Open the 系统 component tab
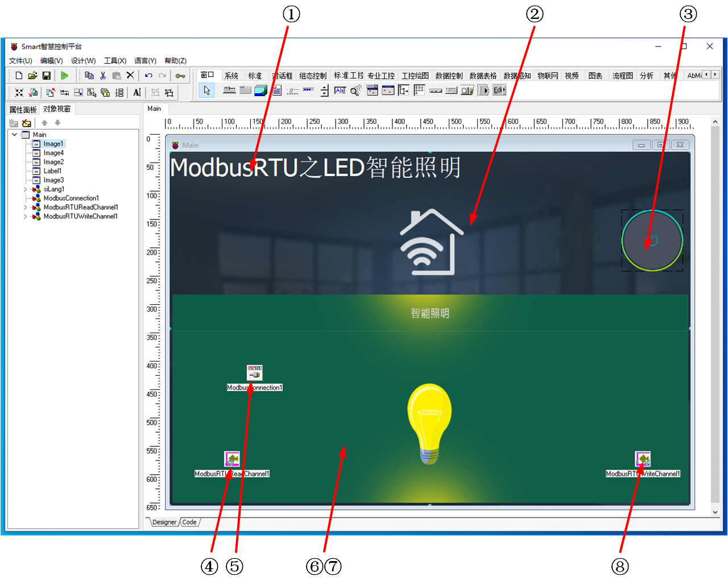This screenshot has width=728, height=585. pyautogui.click(x=231, y=76)
